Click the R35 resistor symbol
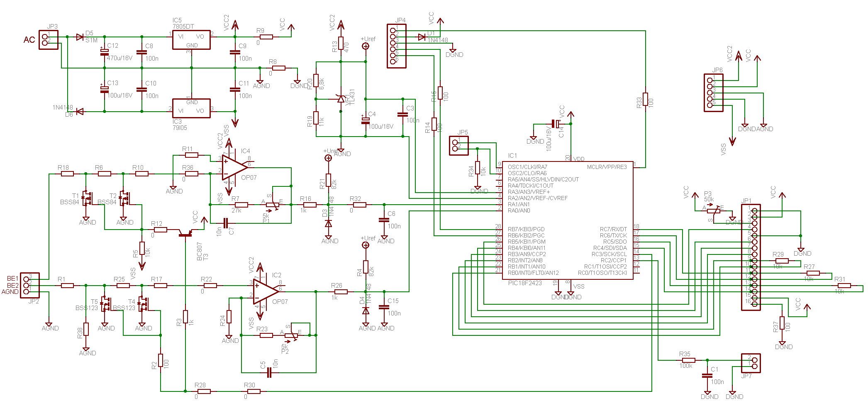Viewport: 868px width, 401px height. [689, 360]
